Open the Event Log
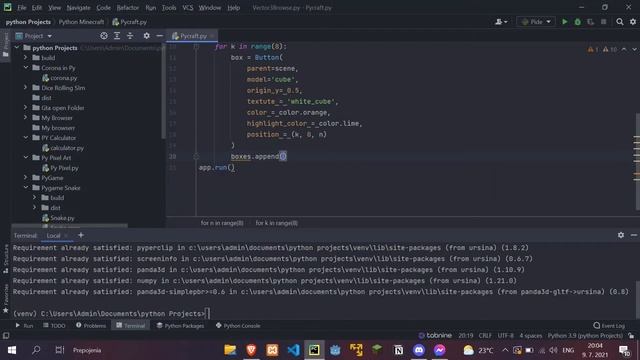Viewport: 640px width, 360px height. (x=609, y=325)
